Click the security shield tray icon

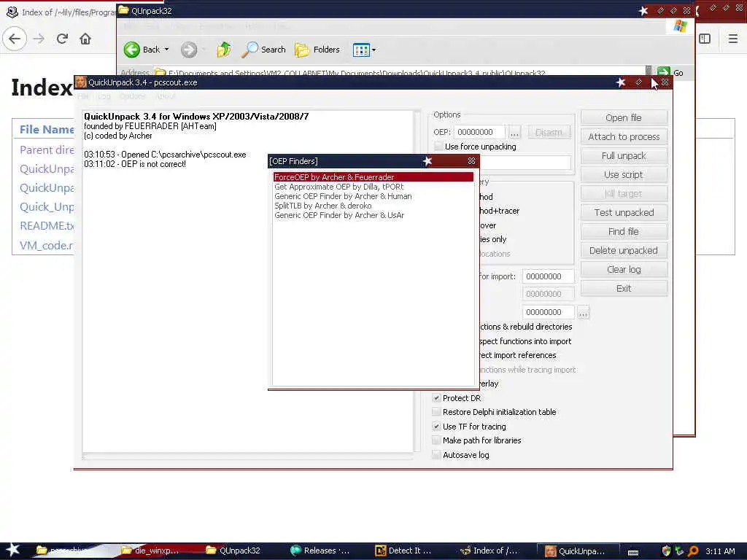666,551
